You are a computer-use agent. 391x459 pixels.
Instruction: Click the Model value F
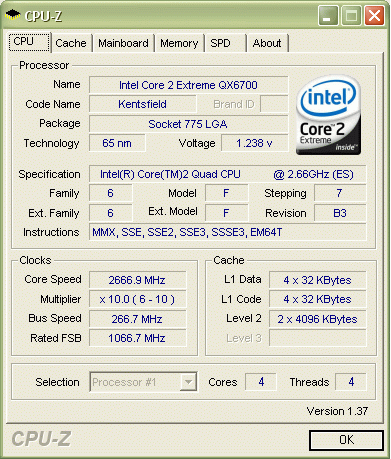(226, 193)
